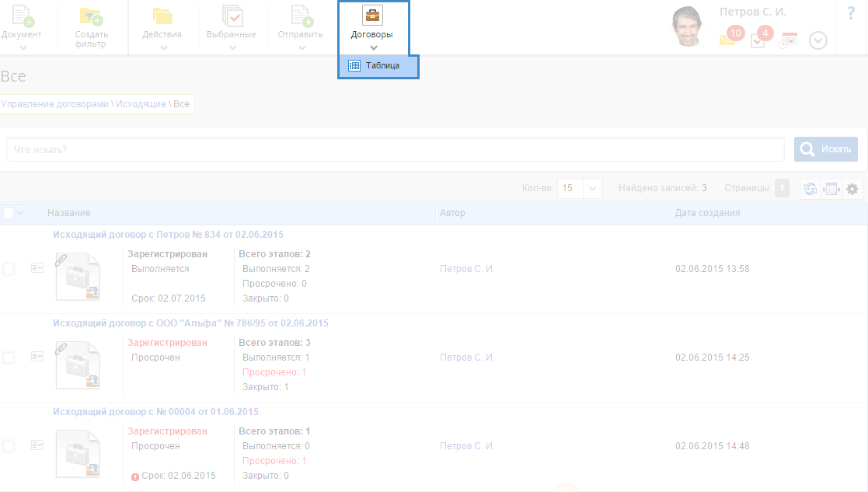The image size is (868, 492).
Task: Click date 02.06.2015 14:48
Action: tap(713, 446)
